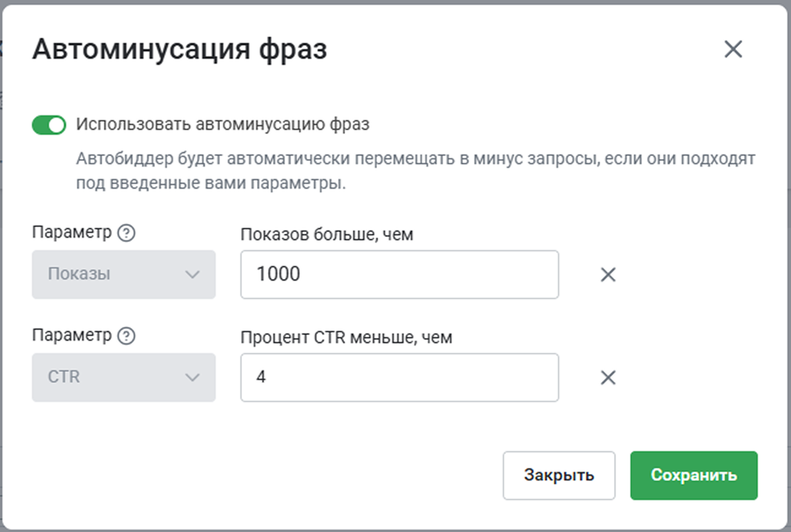Open help icon beside CTR Параметр label
Image resolution: width=791 pixels, height=532 pixels.
[x=126, y=336]
